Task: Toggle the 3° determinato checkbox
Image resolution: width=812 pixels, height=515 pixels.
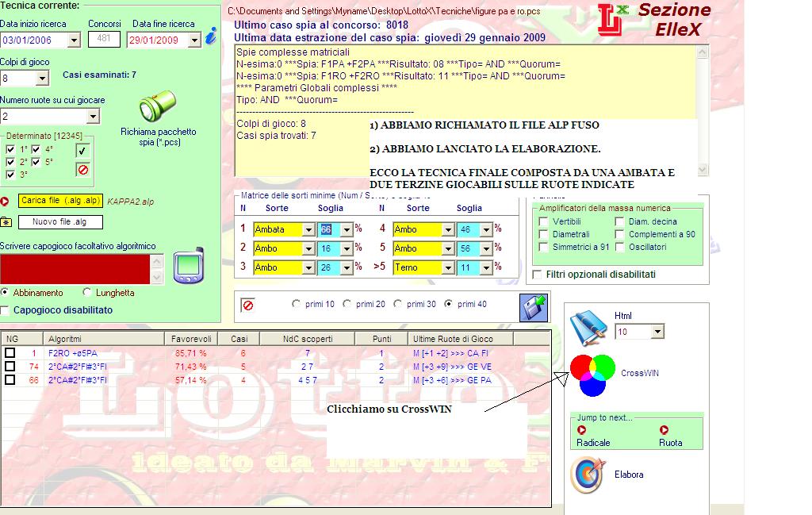Action: (x=10, y=175)
